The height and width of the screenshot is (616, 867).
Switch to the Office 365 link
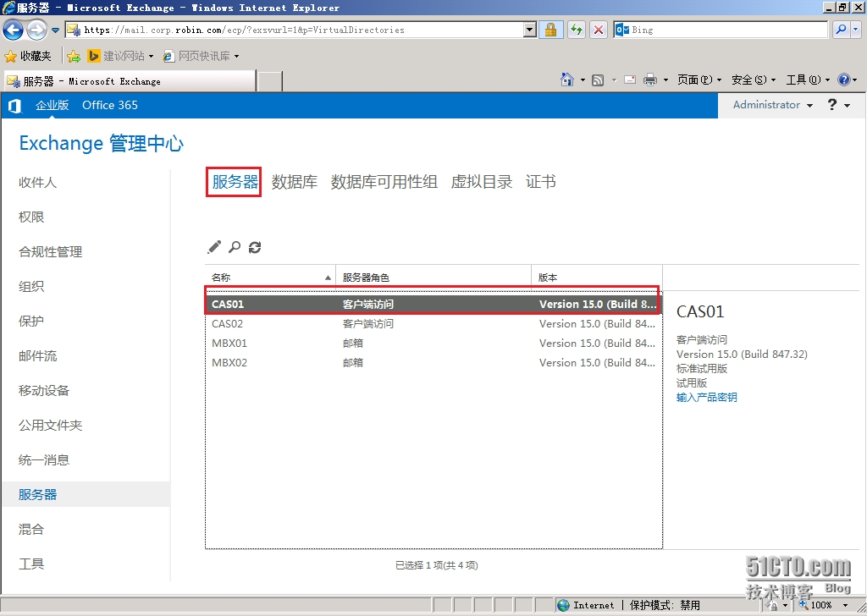(x=110, y=105)
